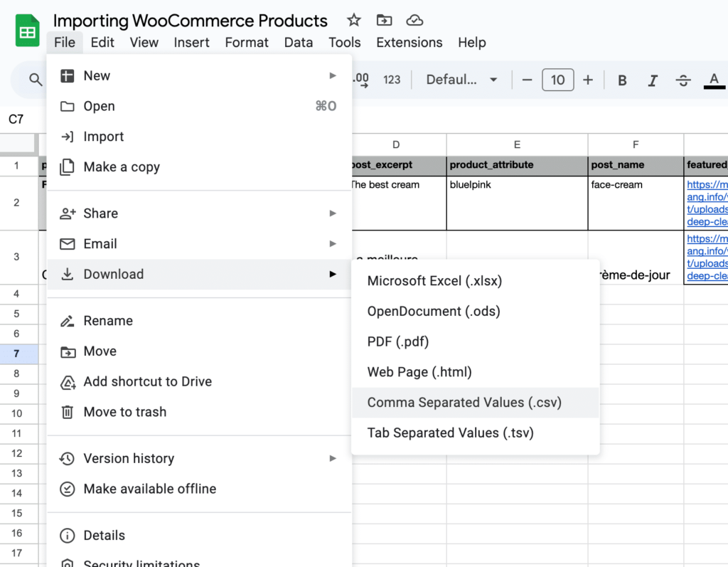Image resolution: width=728 pixels, height=567 pixels.
Task: Open the View menu
Action: (144, 42)
